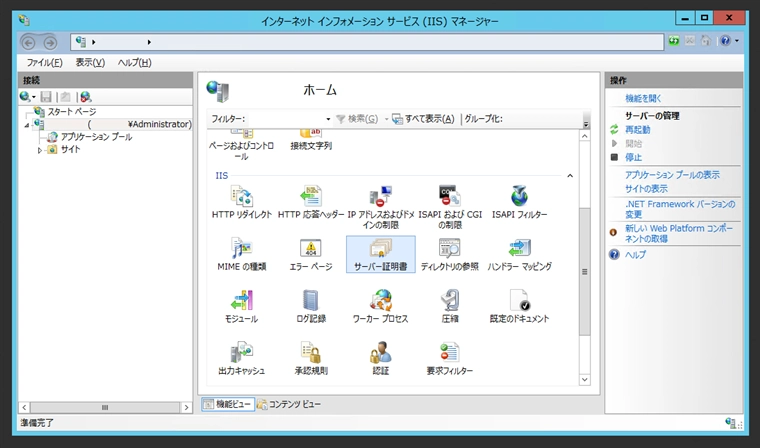The image size is (760, 448).
Task: Switch to 機能ビュー tab
Action: click(x=228, y=404)
